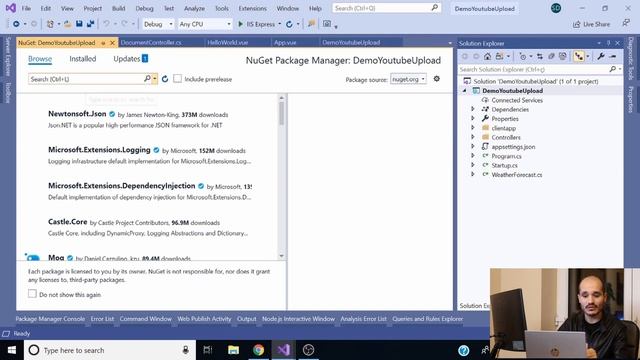
Task: Open the Package Manager Console panel
Action: pyautogui.click(x=50, y=319)
